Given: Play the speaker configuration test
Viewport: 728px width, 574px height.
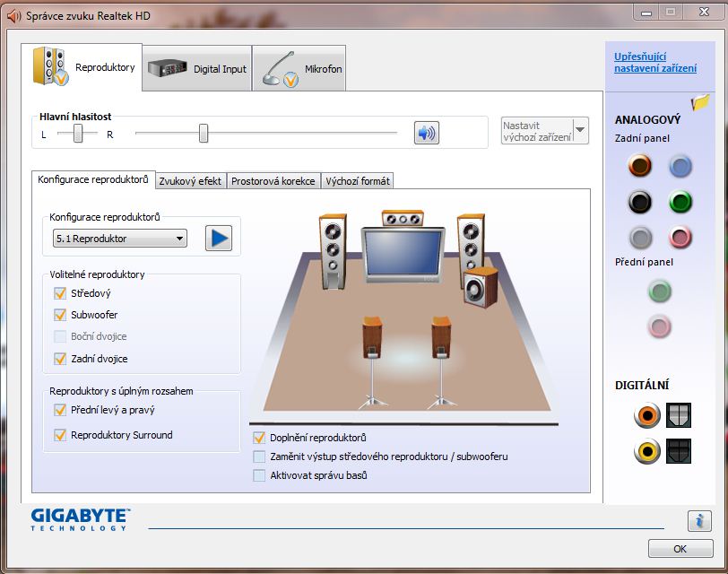Looking at the screenshot, I should (x=218, y=239).
